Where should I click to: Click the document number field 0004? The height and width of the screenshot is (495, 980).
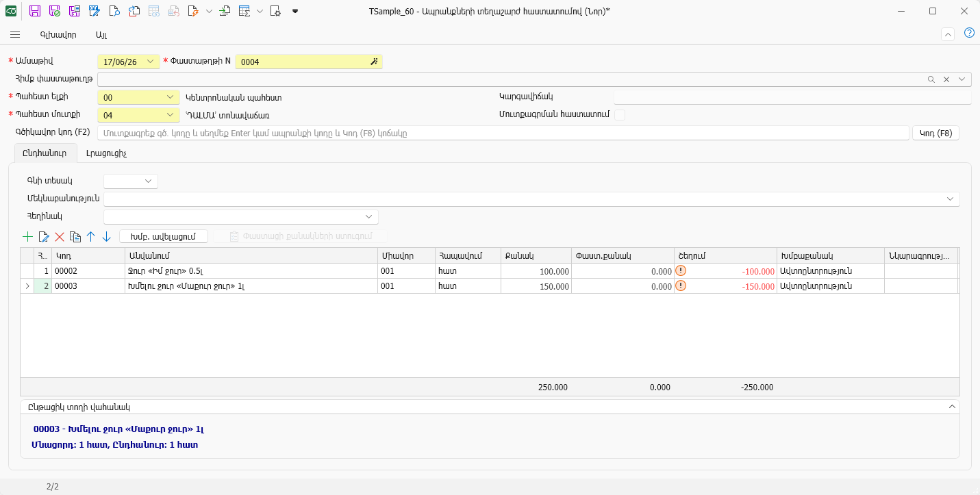(x=308, y=62)
